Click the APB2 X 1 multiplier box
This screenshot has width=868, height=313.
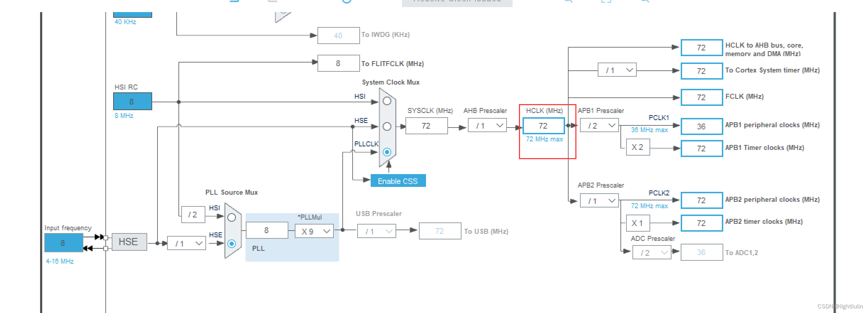(x=638, y=223)
